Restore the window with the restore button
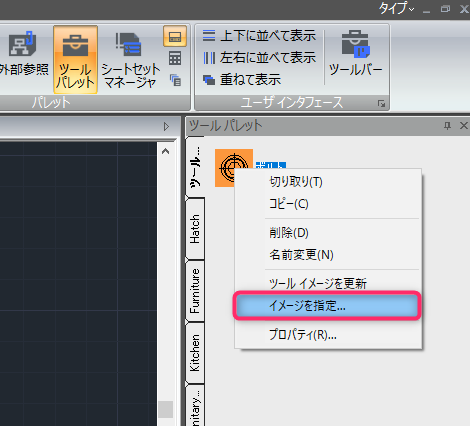The image size is (470, 426). coord(445,9)
